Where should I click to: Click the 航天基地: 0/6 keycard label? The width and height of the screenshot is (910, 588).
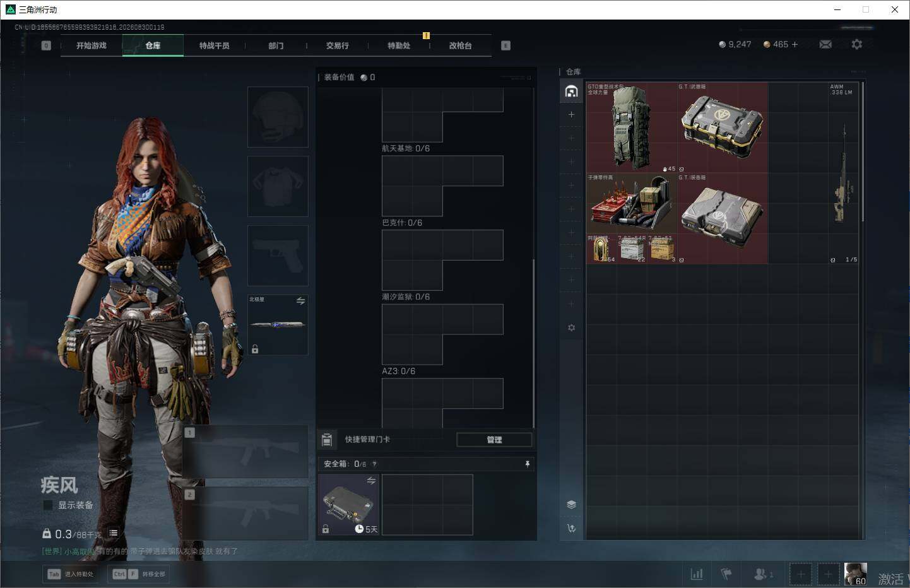406,149
